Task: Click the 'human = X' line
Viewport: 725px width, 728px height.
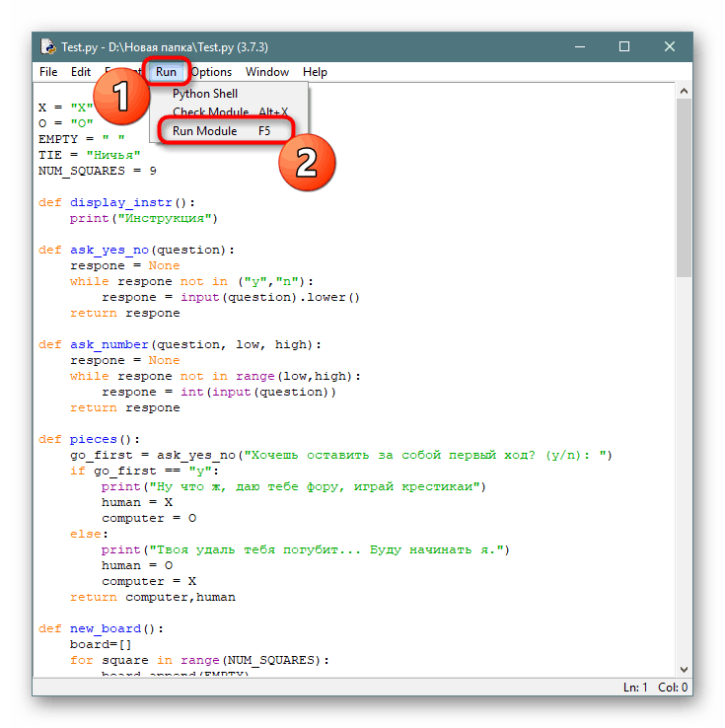Action: pos(137,502)
